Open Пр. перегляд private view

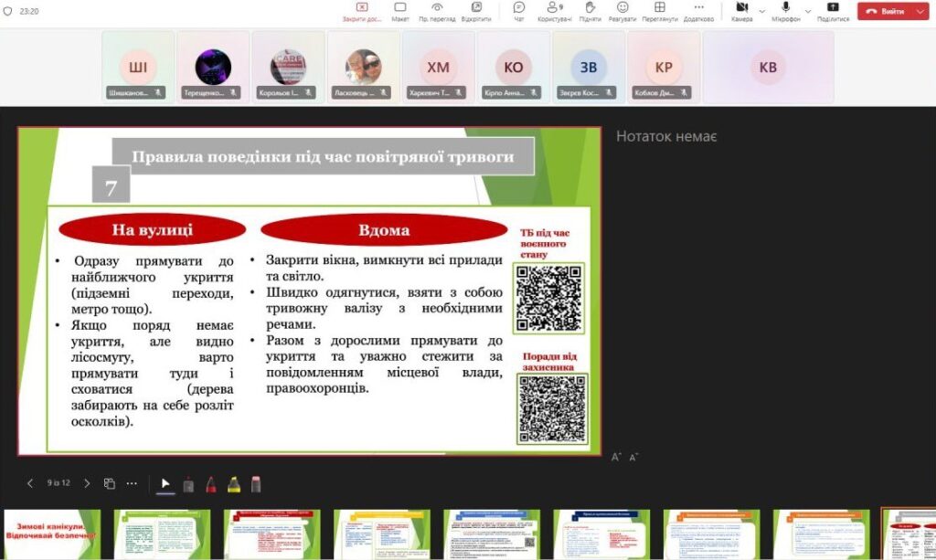coord(437,11)
